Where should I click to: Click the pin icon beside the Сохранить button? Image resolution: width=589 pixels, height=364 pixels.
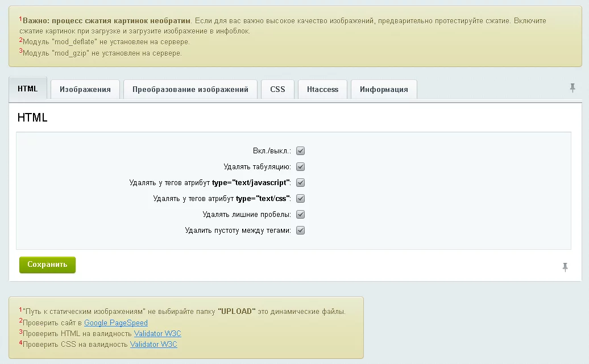[565, 267]
